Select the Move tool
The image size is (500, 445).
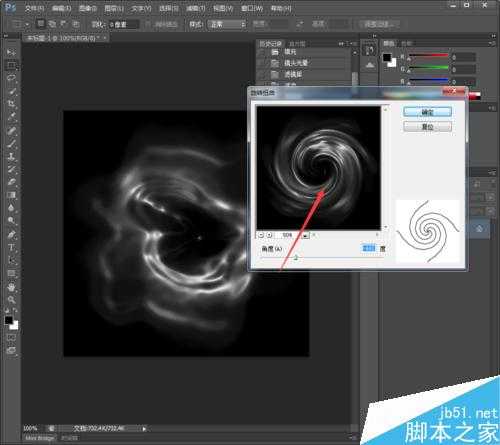tap(11, 52)
